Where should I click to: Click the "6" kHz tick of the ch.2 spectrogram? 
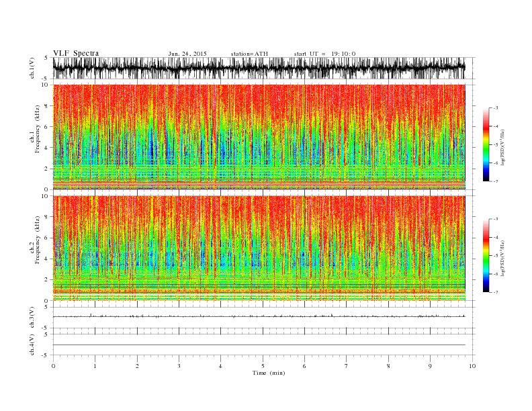(x=46, y=238)
